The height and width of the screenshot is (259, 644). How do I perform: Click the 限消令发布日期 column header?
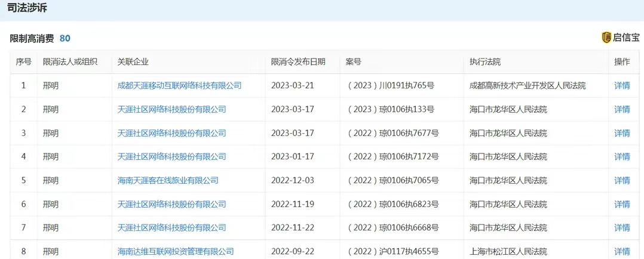click(298, 62)
